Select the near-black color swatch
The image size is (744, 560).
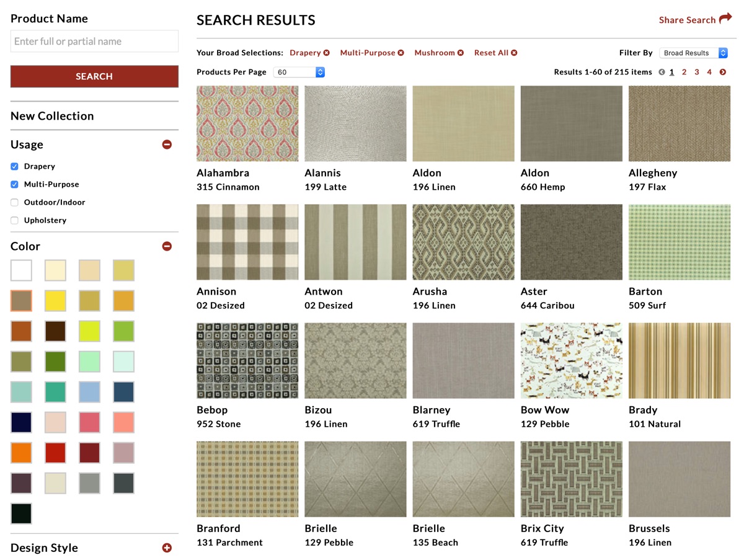point(21,513)
